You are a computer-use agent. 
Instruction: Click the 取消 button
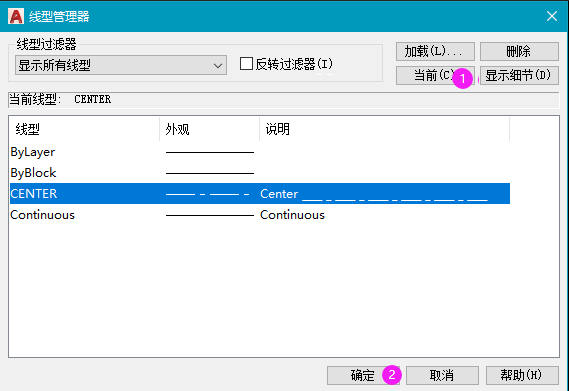pyautogui.click(x=442, y=375)
